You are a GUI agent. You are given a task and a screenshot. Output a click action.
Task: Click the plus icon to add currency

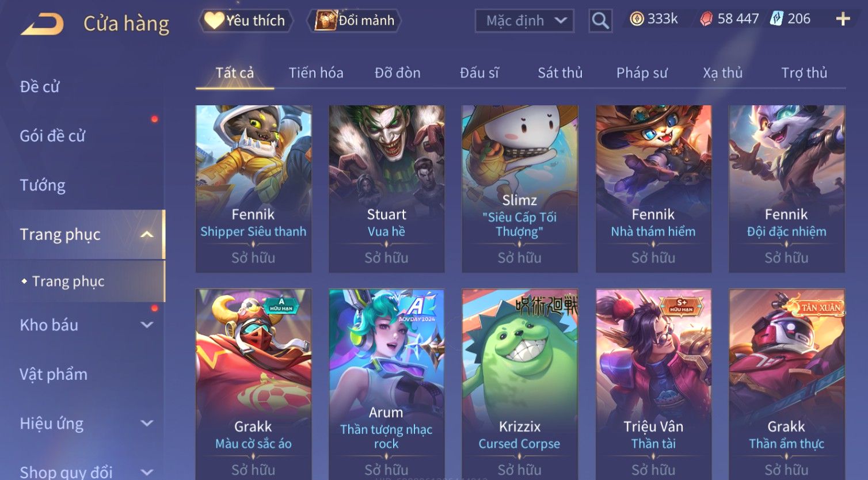843,19
